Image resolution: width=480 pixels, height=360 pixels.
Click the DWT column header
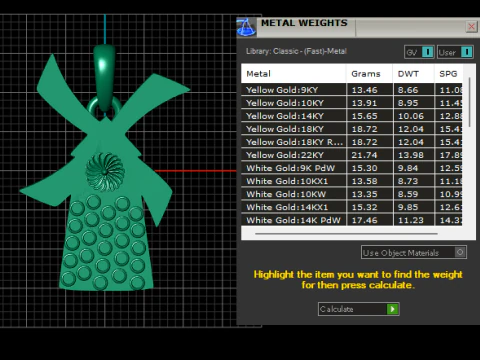tap(413, 74)
